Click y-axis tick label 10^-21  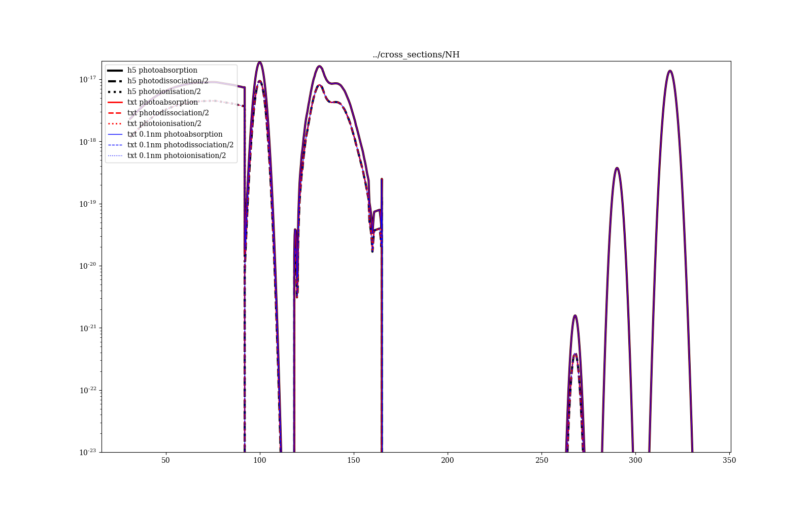[88, 328]
